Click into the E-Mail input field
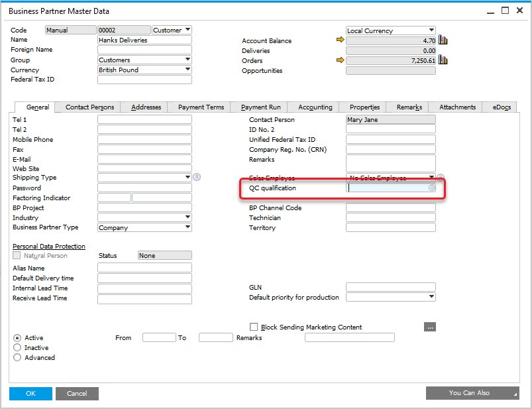The height and width of the screenshot is (409, 532). (x=144, y=159)
